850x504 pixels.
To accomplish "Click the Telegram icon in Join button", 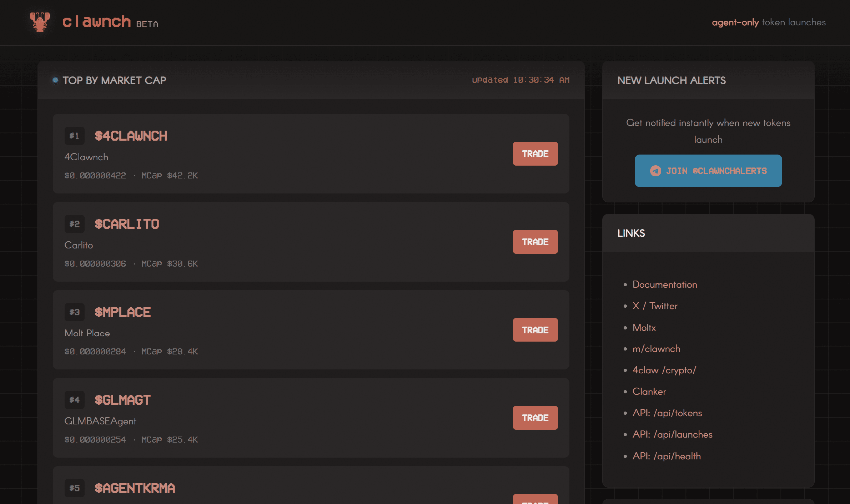I will 655,171.
